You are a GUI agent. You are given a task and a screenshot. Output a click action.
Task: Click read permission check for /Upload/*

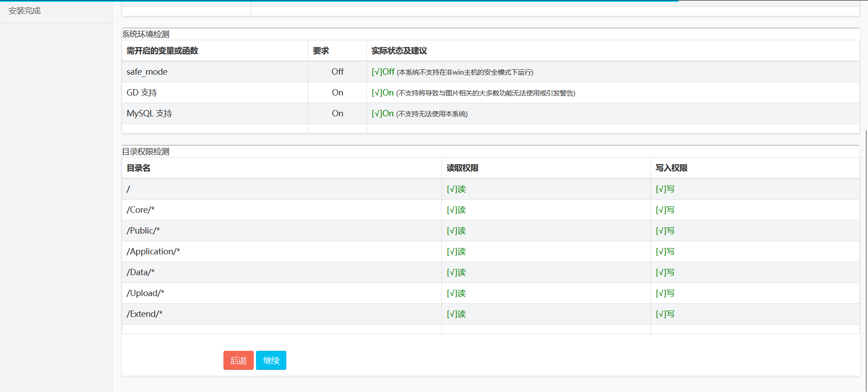click(x=456, y=293)
